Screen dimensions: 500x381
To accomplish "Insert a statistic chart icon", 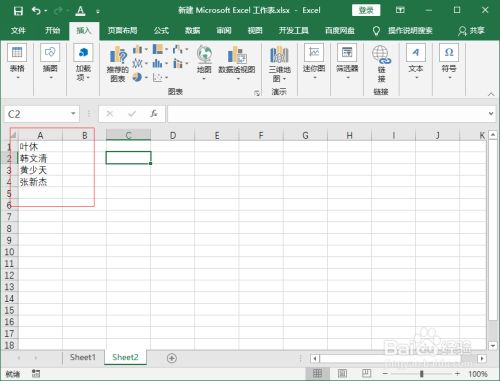I will [x=158, y=63].
